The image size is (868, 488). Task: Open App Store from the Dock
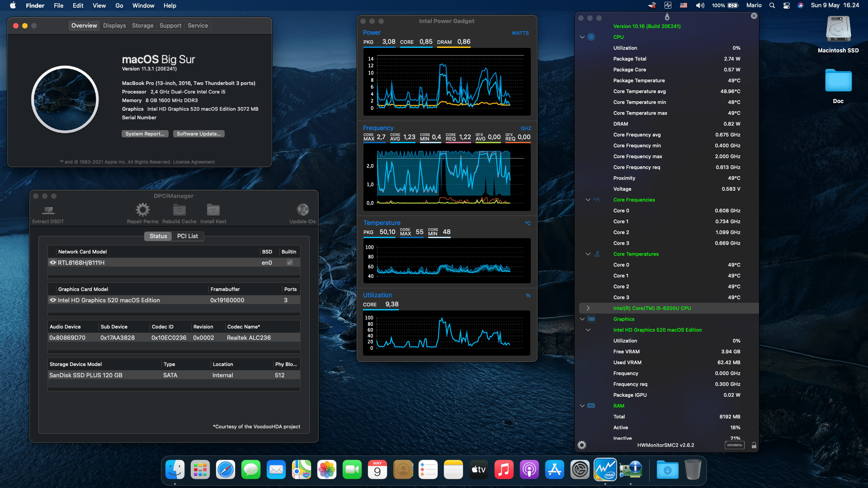click(555, 470)
